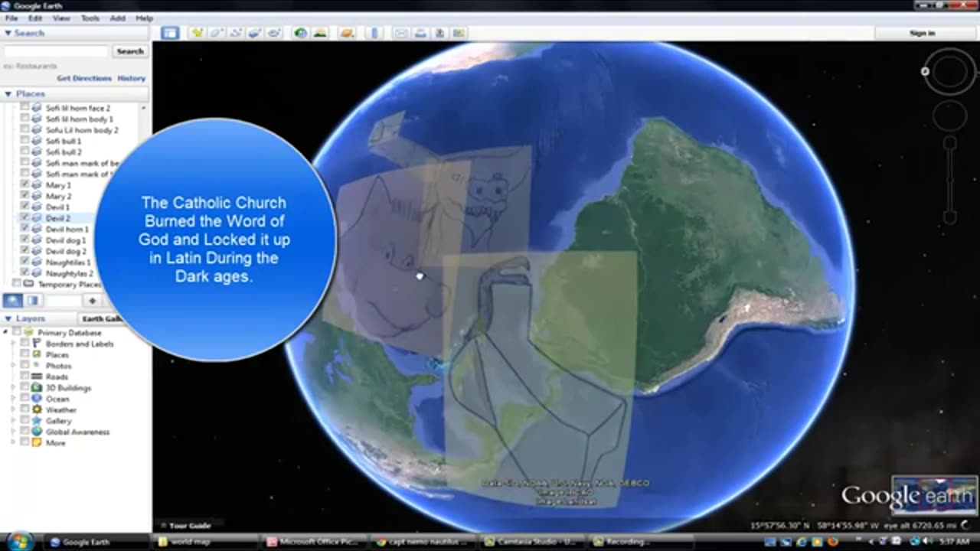980x551 pixels.
Task: Toggle the sunlight across landscape icon
Action: tap(320, 33)
